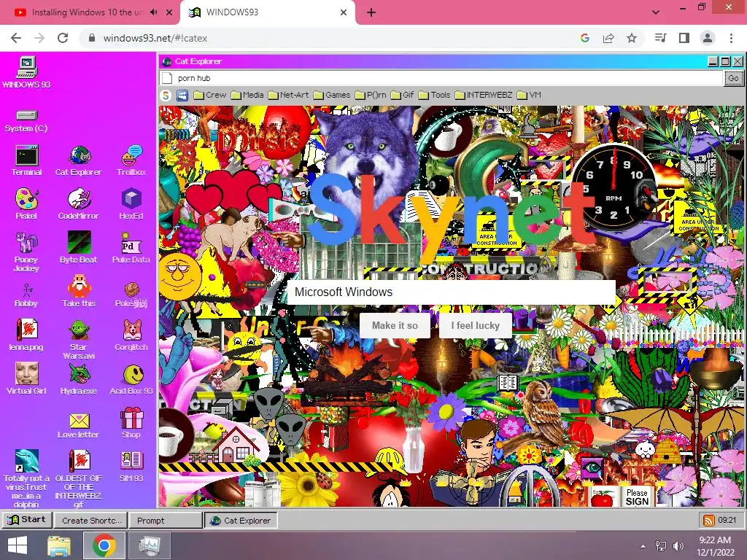Click the S bookmark icon in Cat Explorer
This screenshot has height=560, width=747.
[166, 96]
